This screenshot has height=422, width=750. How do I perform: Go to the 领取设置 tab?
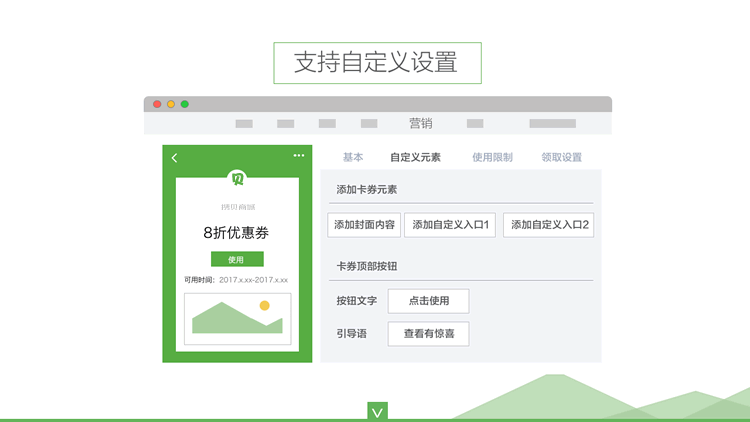click(x=562, y=157)
